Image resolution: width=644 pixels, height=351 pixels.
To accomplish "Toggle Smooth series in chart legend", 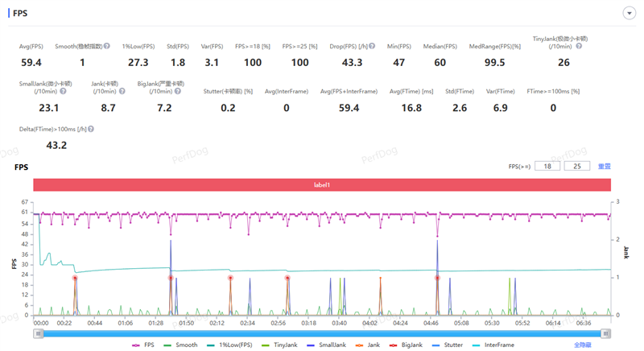I will point(183,345).
